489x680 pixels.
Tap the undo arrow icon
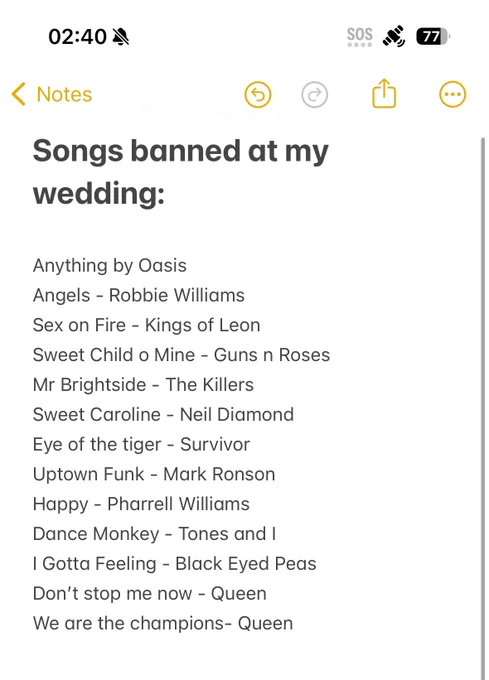(258, 95)
